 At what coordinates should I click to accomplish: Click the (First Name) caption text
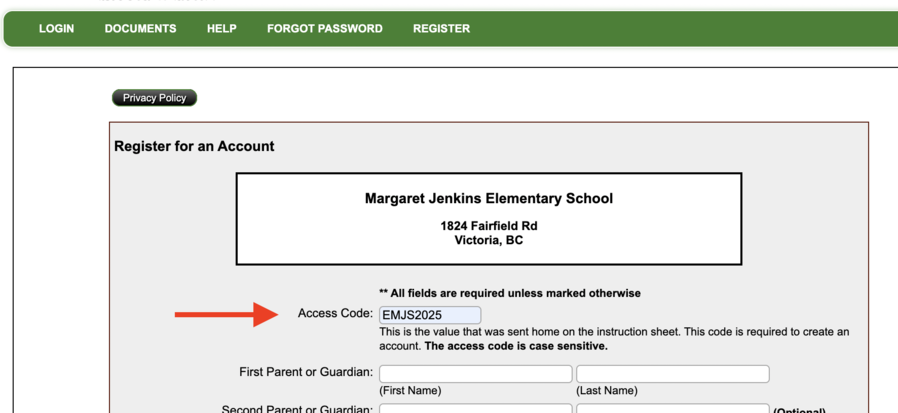(410, 391)
